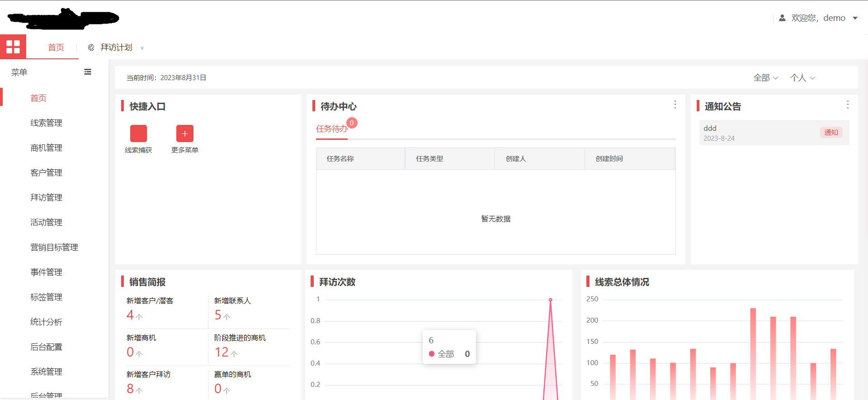Click the 通知 tag on the ddd notice
Screen dimensions: 868x400
831,133
